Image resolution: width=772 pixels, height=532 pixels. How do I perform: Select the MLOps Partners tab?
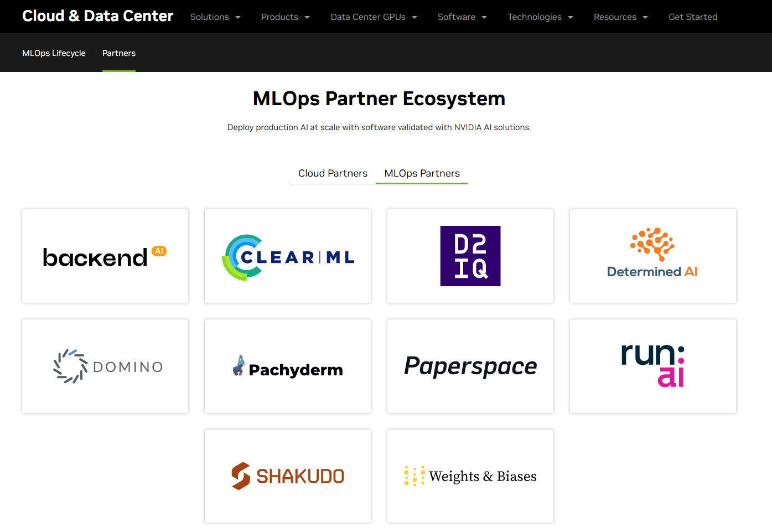pos(422,173)
